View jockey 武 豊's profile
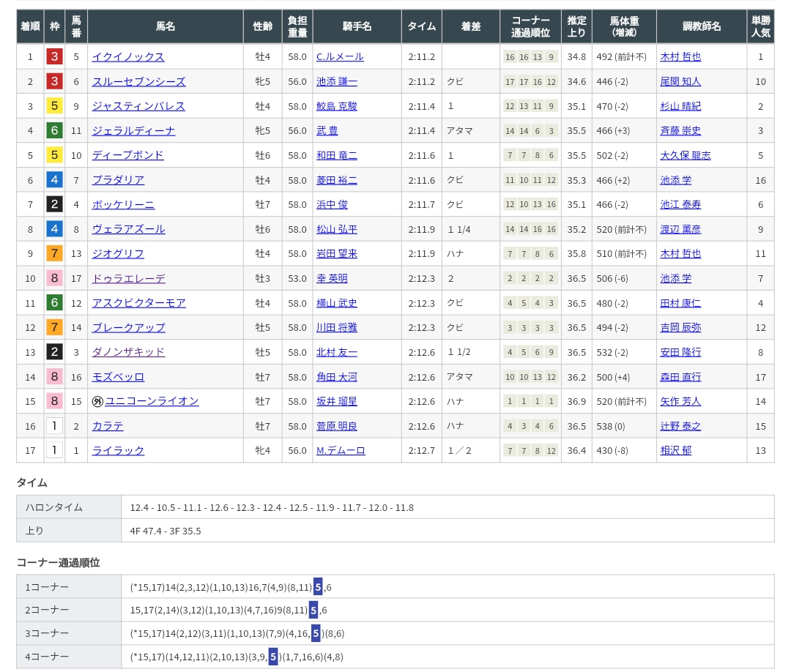The height and width of the screenshot is (672, 791). point(327,131)
